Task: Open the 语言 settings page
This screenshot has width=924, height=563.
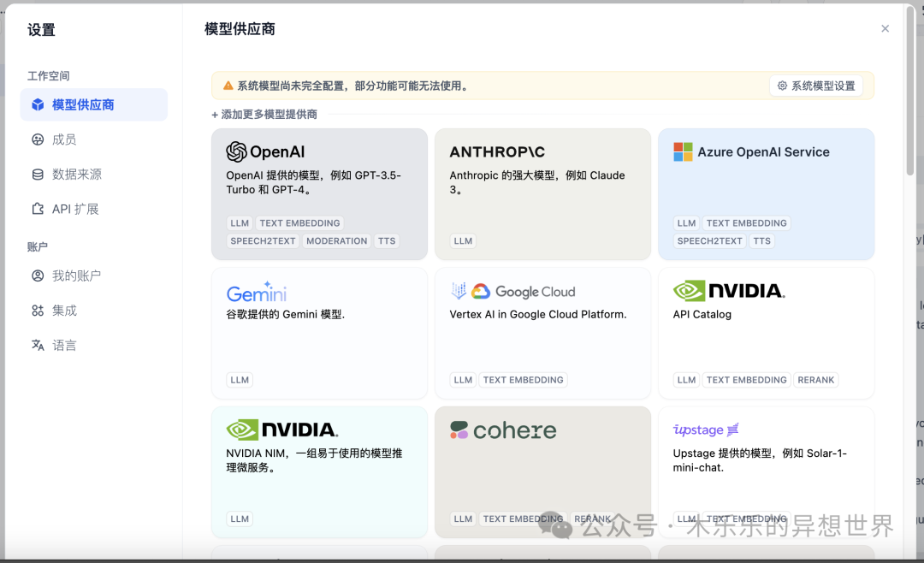Action: (64, 346)
